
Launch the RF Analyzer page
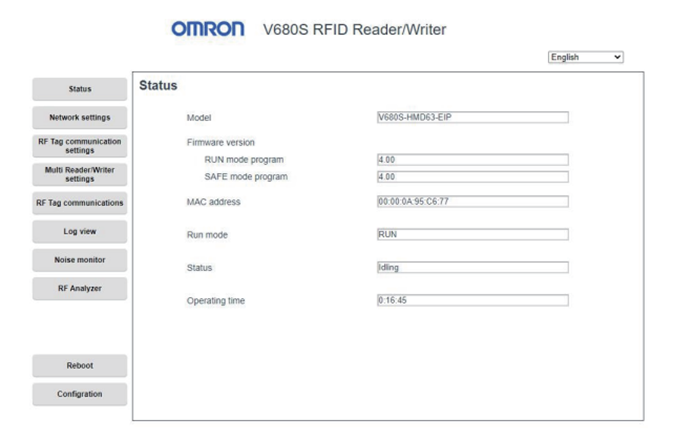(80, 288)
